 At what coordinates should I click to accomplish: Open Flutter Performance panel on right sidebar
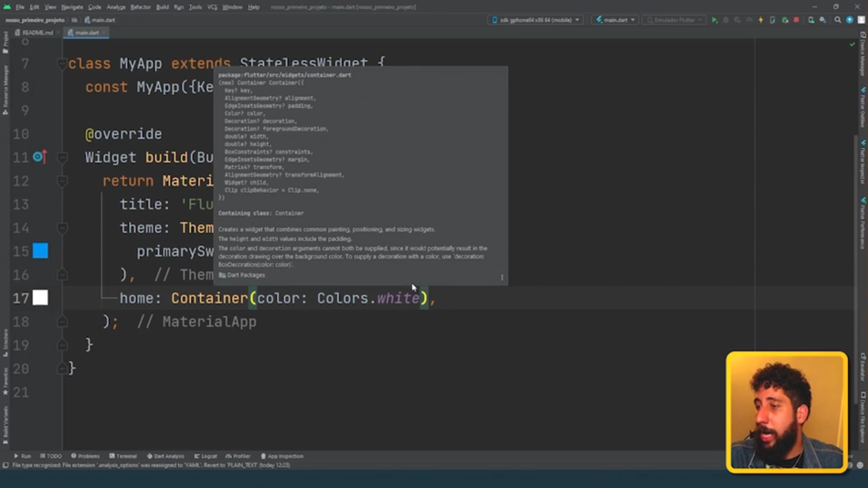tap(863, 223)
